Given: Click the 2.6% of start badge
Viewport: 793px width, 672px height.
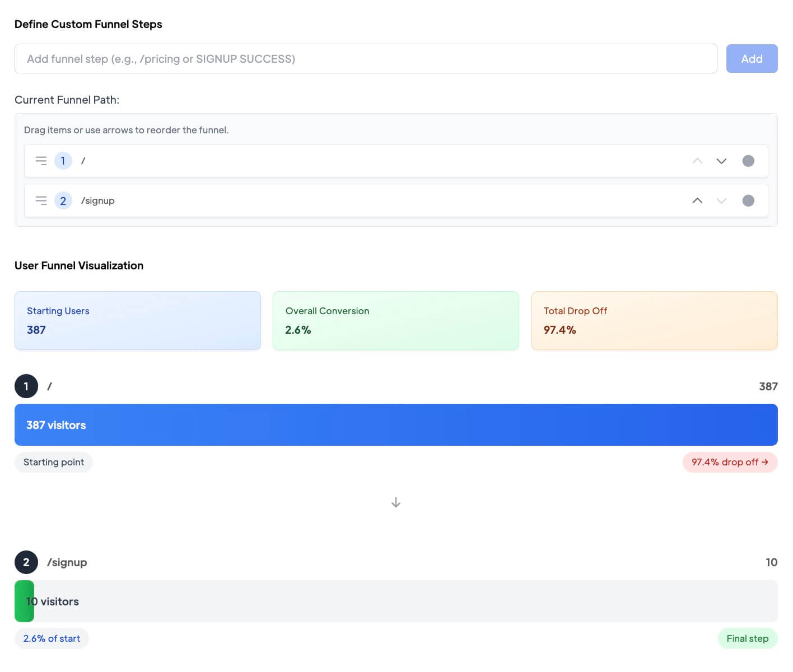Looking at the screenshot, I should 52,638.
